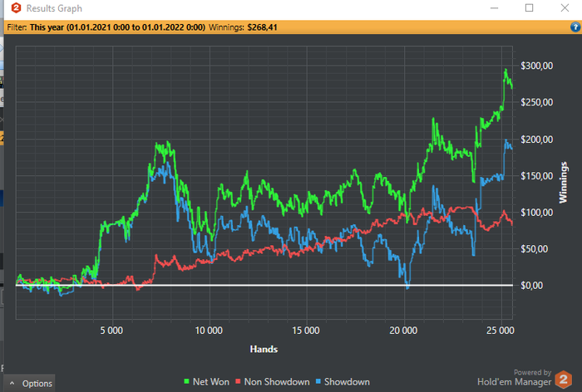Image resolution: width=582 pixels, height=392 pixels.
Task: Click the Powered by Hold'em Manager text
Action: click(515, 378)
